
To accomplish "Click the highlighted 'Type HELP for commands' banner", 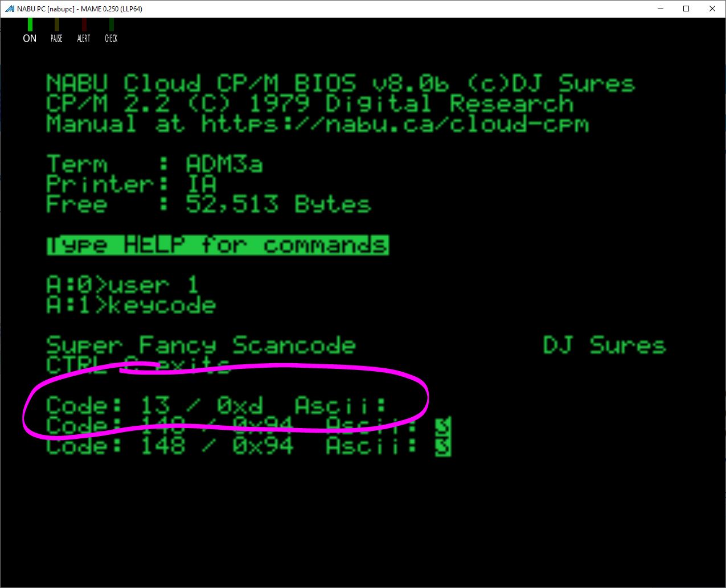I will (218, 245).
